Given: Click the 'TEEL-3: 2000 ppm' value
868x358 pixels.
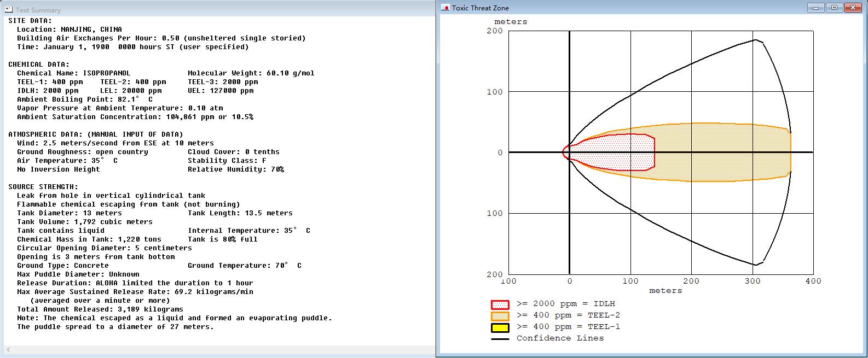Looking at the screenshot, I should (x=223, y=82).
